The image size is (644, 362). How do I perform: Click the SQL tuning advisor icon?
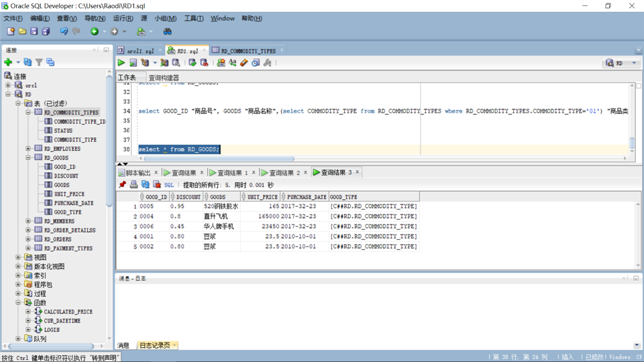pos(176,62)
